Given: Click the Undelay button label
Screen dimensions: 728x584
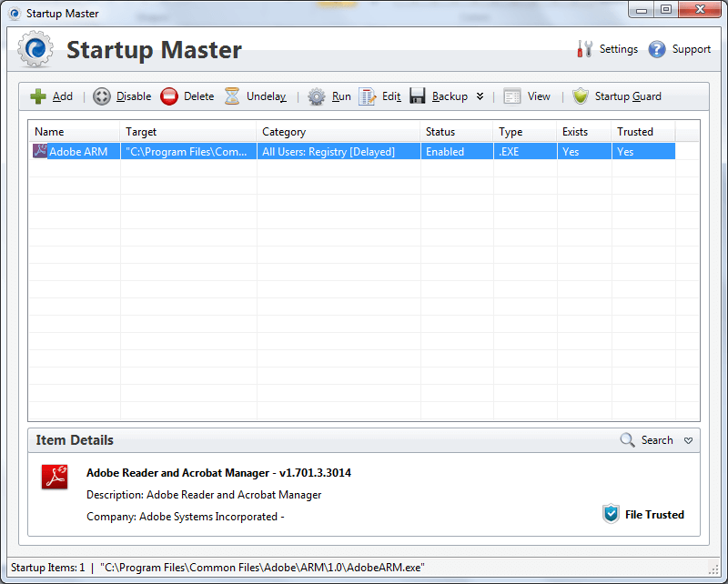Looking at the screenshot, I should coord(267,96).
